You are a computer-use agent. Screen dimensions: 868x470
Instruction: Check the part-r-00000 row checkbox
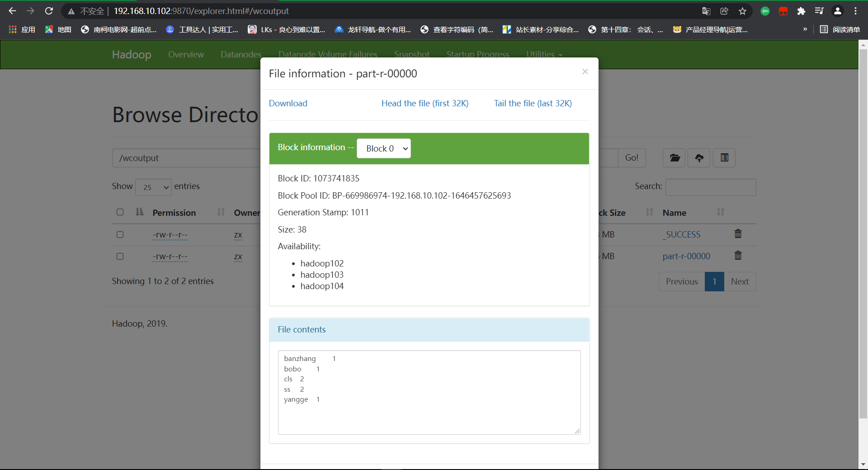pyautogui.click(x=120, y=256)
